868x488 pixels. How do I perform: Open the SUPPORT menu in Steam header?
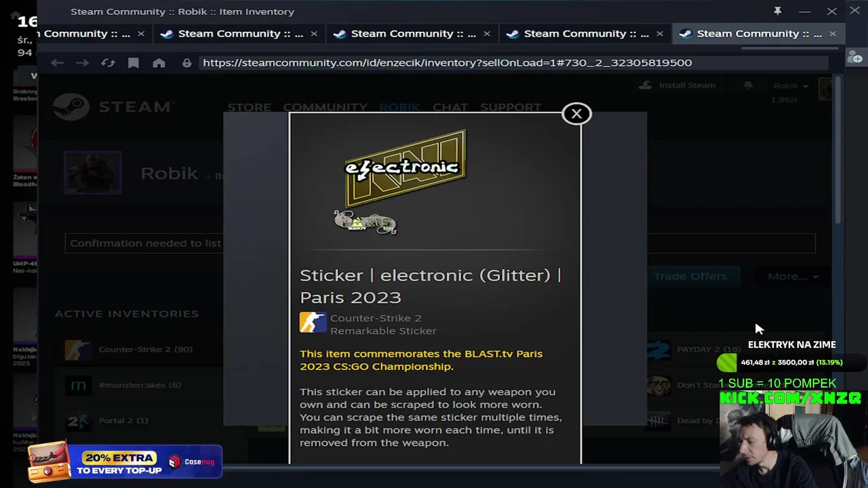click(x=511, y=107)
